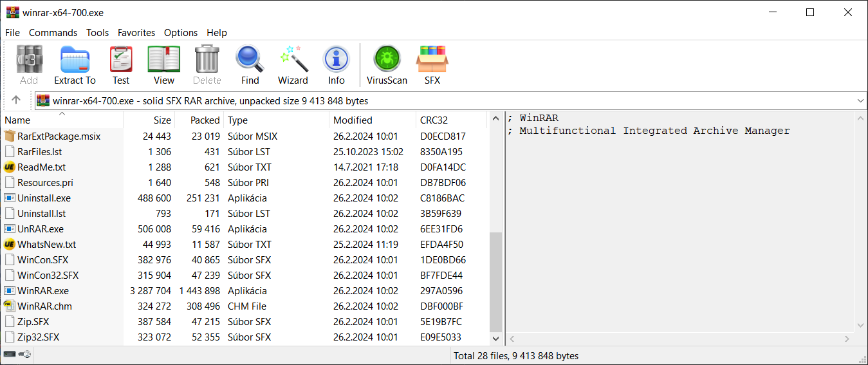868x365 pixels.
Task: Sort by Modified column header
Action: (353, 120)
